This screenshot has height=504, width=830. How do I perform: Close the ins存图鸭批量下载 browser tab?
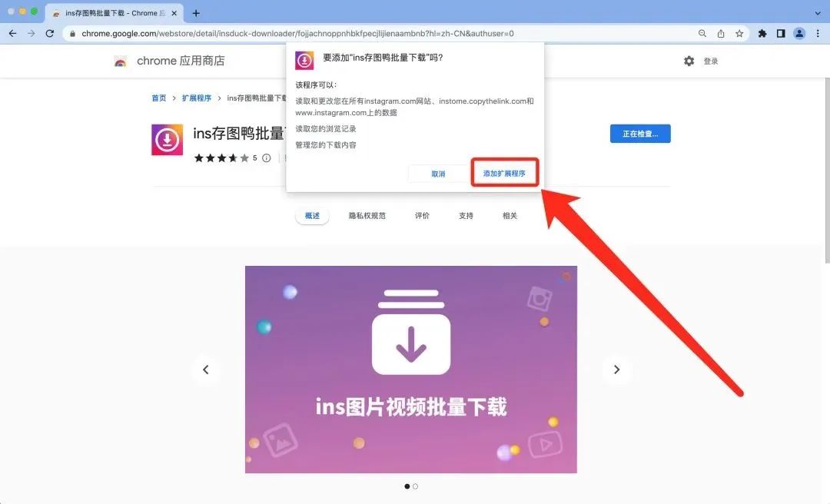[x=174, y=13]
